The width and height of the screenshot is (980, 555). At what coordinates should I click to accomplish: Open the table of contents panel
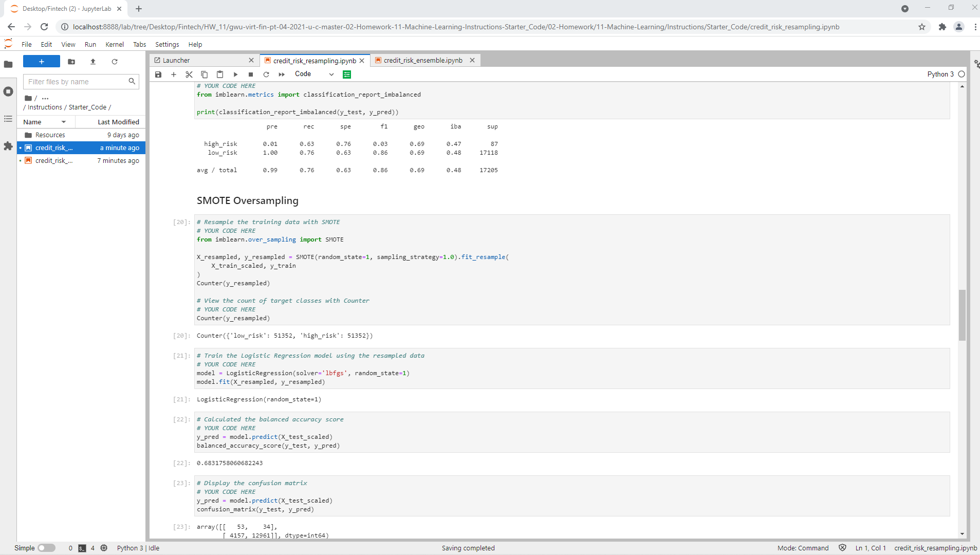tap(8, 119)
